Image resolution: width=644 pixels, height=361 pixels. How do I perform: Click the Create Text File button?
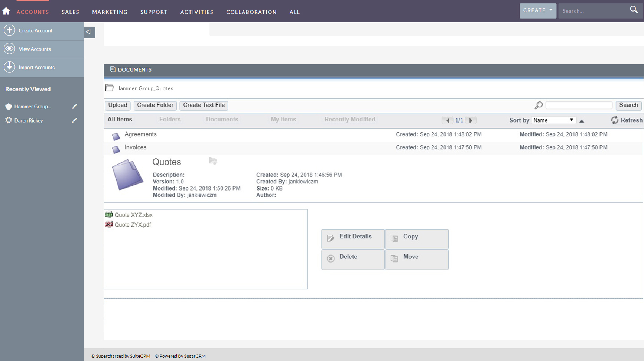[204, 105]
